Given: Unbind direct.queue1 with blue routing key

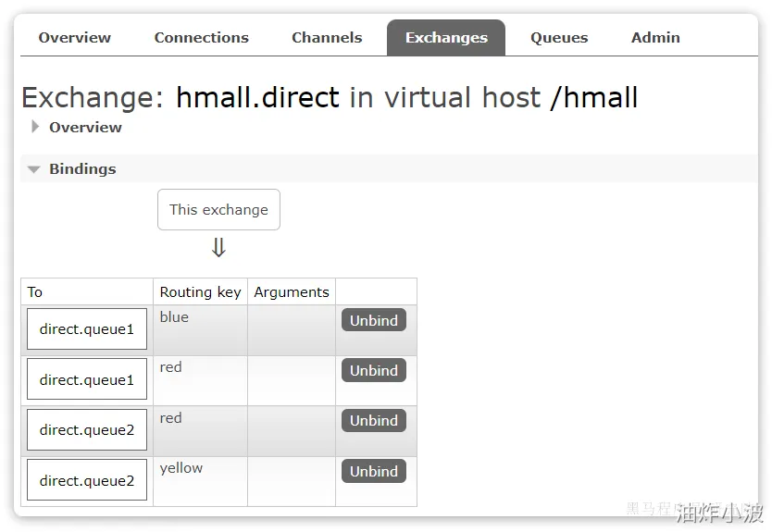Looking at the screenshot, I should pos(373,320).
